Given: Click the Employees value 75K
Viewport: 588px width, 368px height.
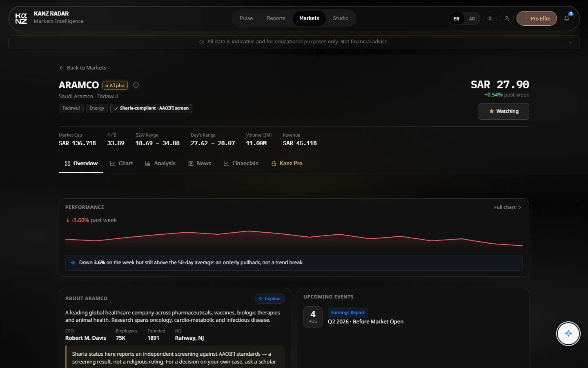Looking at the screenshot, I should click(x=120, y=338).
